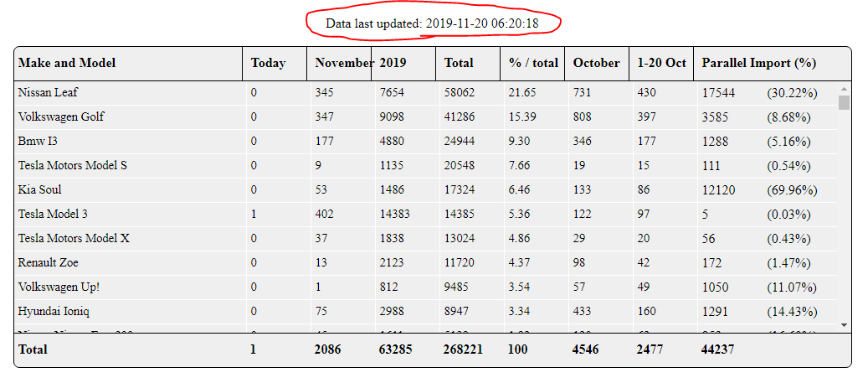868x383 pixels.
Task: Click the October column header
Action: click(596, 63)
